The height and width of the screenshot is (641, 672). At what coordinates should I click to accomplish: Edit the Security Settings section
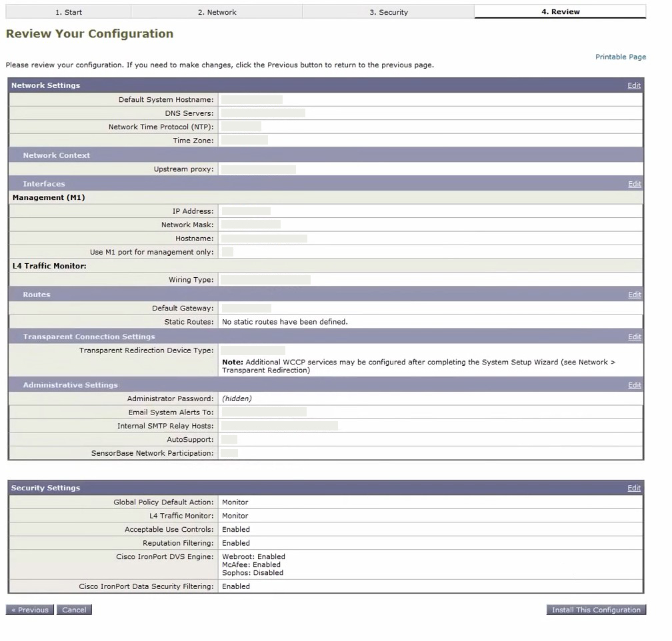(633, 488)
